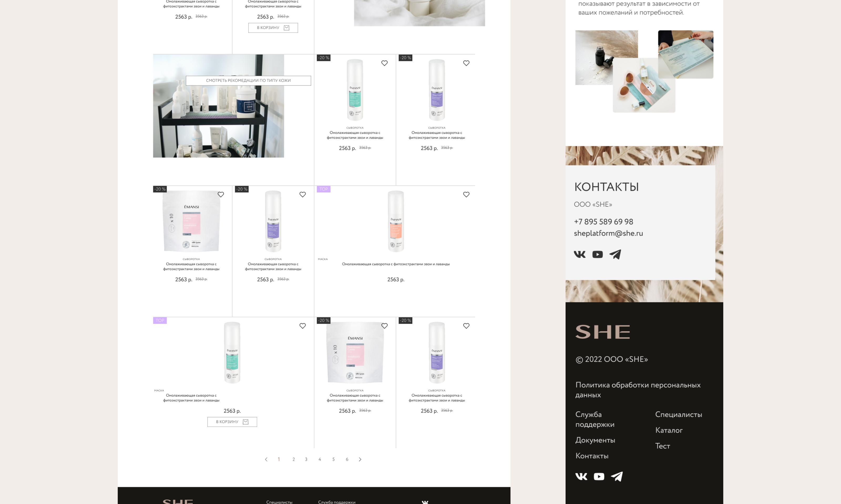Toggle the favorite heart on the first pouch product

[x=220, y=195]
